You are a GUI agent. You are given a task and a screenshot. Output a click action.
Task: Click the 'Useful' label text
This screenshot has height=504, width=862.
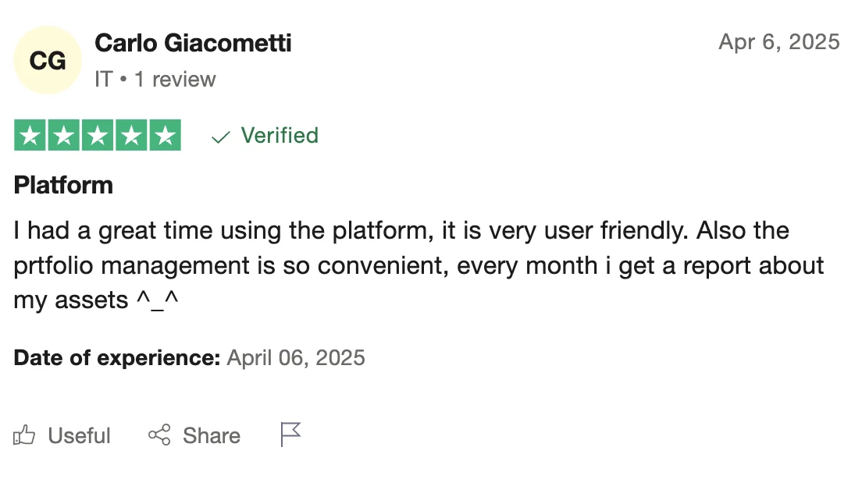coord(79,436)
